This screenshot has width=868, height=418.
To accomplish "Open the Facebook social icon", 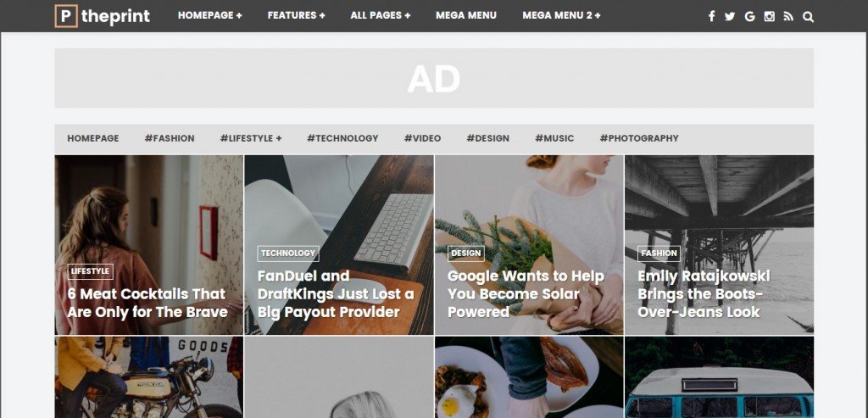I will (711, 16).
